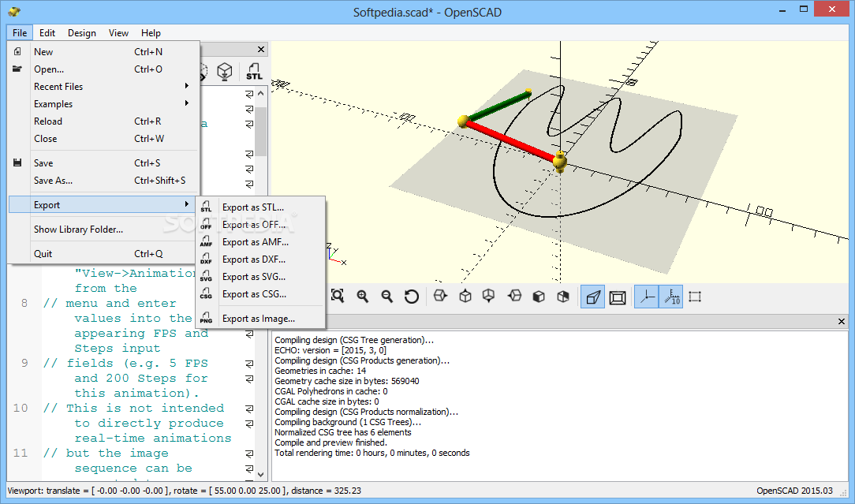The image size is (855, 504).
Task: Close the console panel
Action: (842, 321)
